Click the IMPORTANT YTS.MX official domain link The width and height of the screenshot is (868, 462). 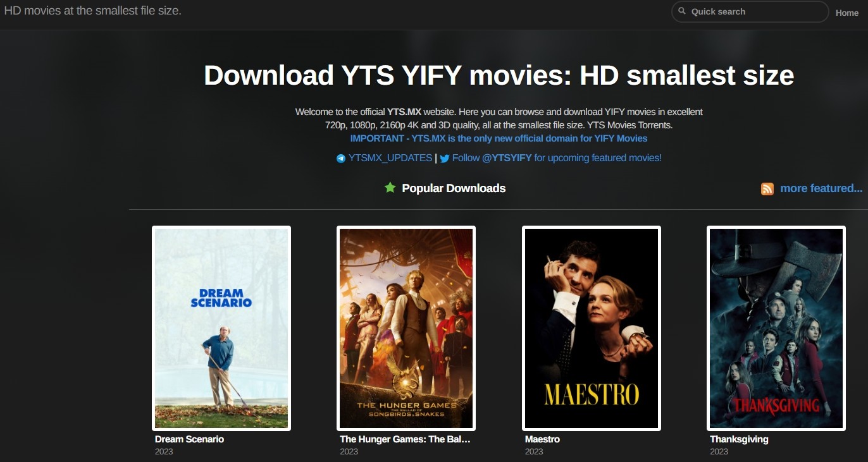tap(499, 138)
